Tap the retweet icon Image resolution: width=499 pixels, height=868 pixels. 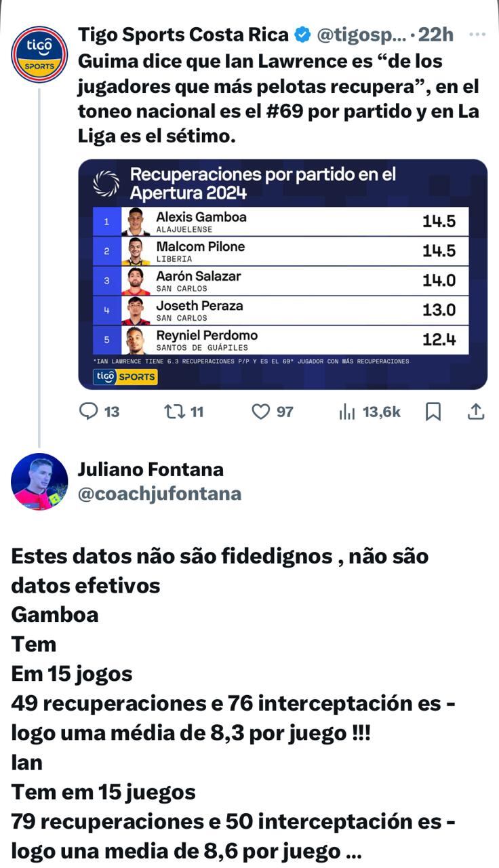173,411
